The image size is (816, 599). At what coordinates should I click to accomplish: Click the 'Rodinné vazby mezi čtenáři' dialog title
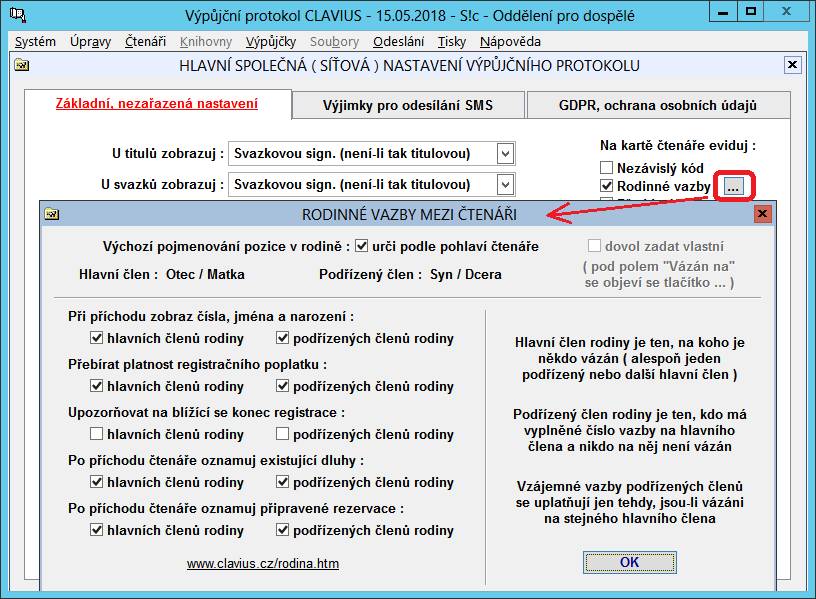coord(410,214)
